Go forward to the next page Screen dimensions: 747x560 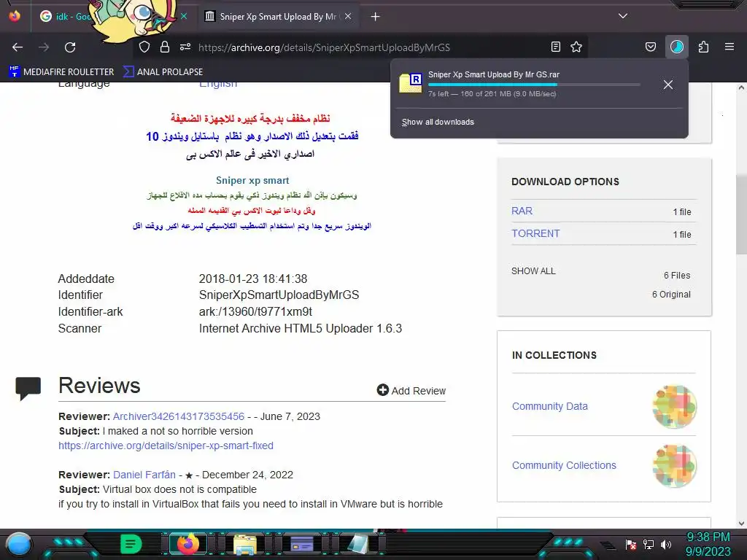tap(44, 47)
